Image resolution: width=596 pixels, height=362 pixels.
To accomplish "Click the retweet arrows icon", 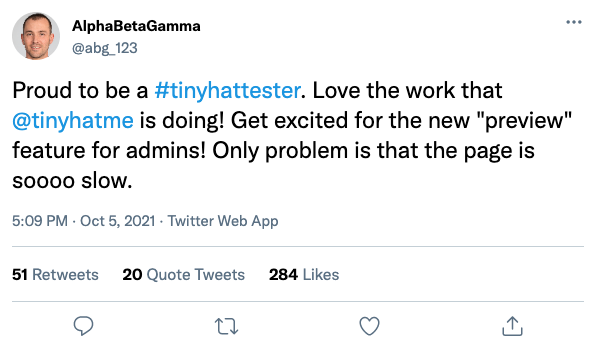I will pos(227,326).
